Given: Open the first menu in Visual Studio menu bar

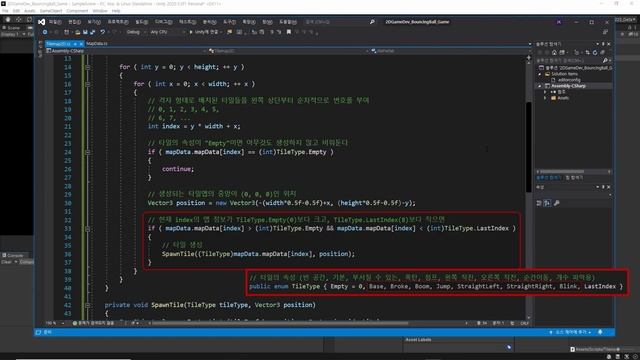Looking at the screenshot, I should click(55, 22).
